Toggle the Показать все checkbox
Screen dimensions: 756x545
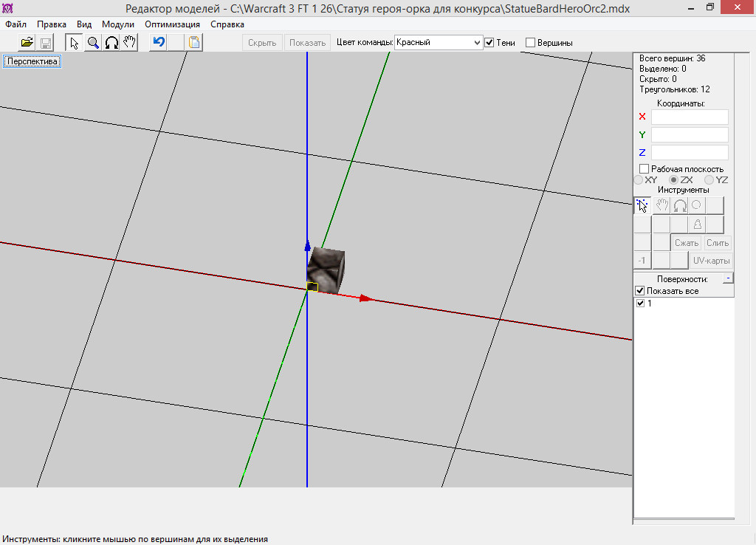(x=640, y=291)
